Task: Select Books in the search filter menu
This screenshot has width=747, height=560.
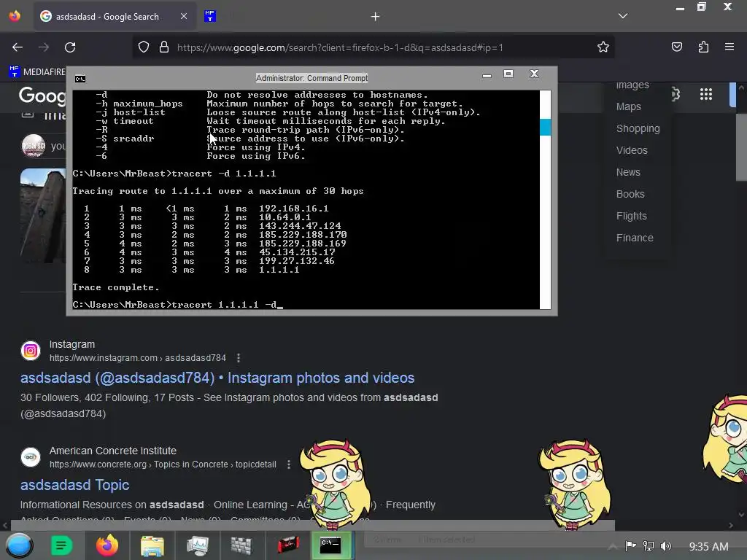Action: click(x=630, y=194)
